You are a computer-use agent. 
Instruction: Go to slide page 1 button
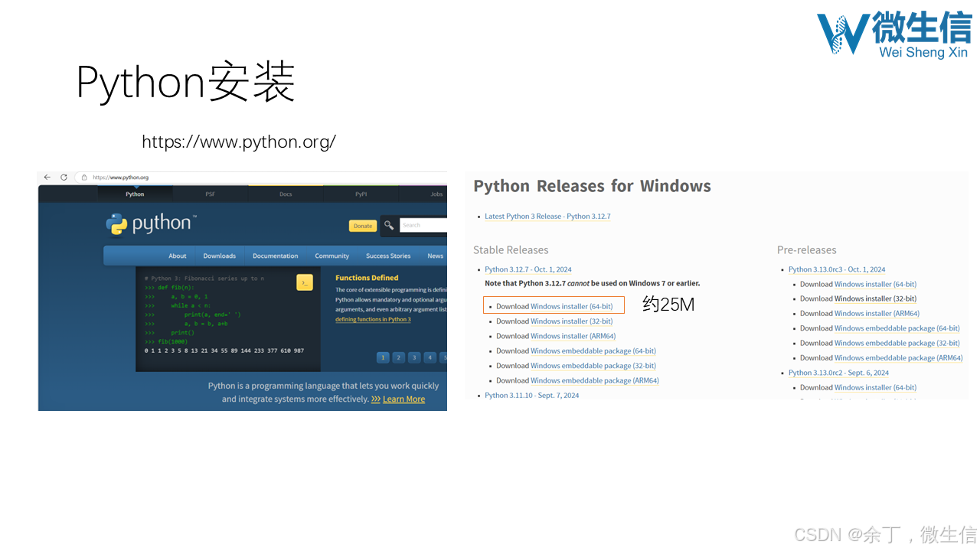(383, 357)
